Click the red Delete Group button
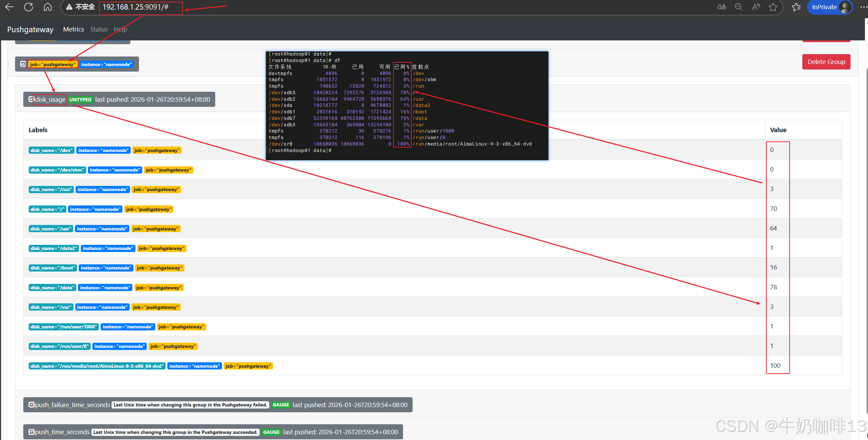868x440 pixels. [826, 62]
